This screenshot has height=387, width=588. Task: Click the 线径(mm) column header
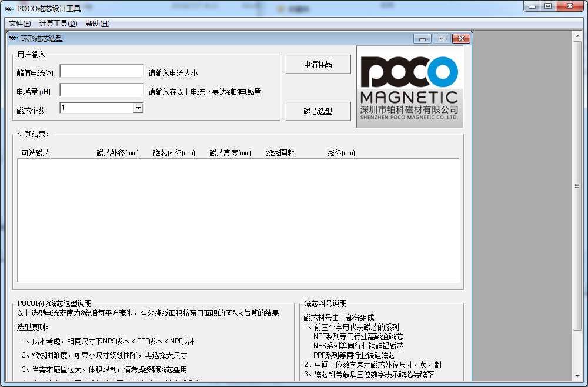(340, 152)
